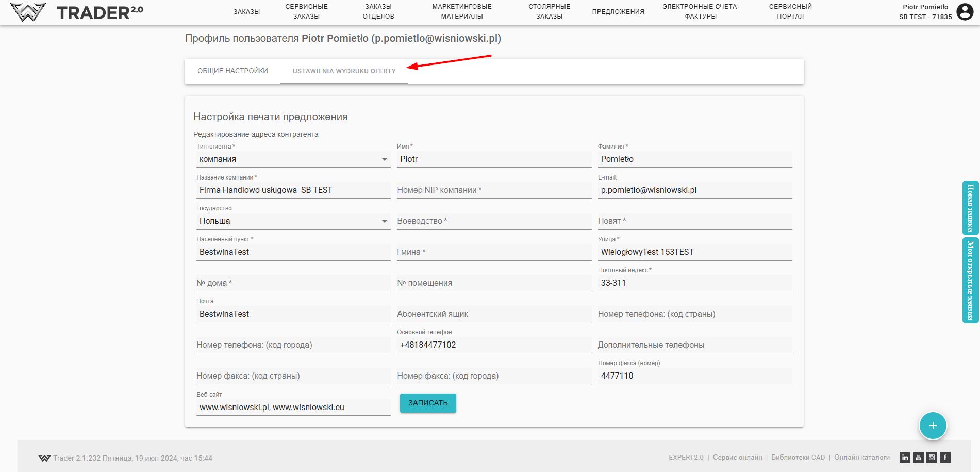This screenshot has width=980, height=472.
Task: Open the Заказы menu item
Action: coord(246,12)
